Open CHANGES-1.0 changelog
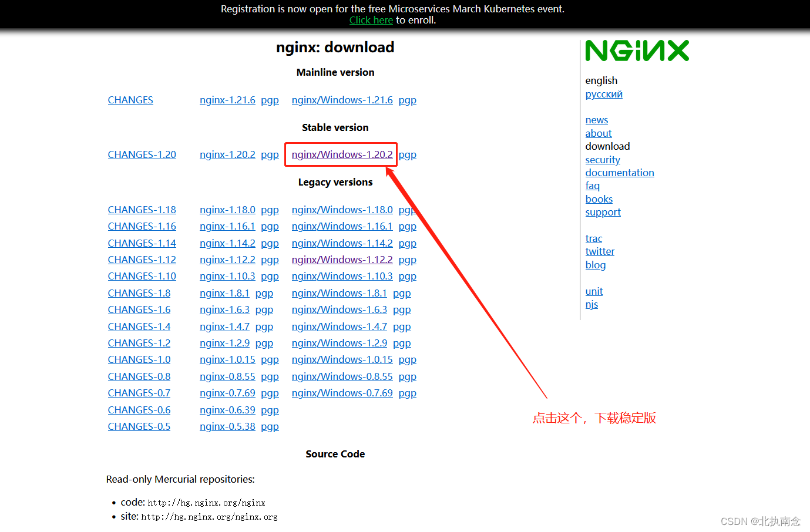Image resolution: width=810 pixels, height=532 pixels. point(139,359)
